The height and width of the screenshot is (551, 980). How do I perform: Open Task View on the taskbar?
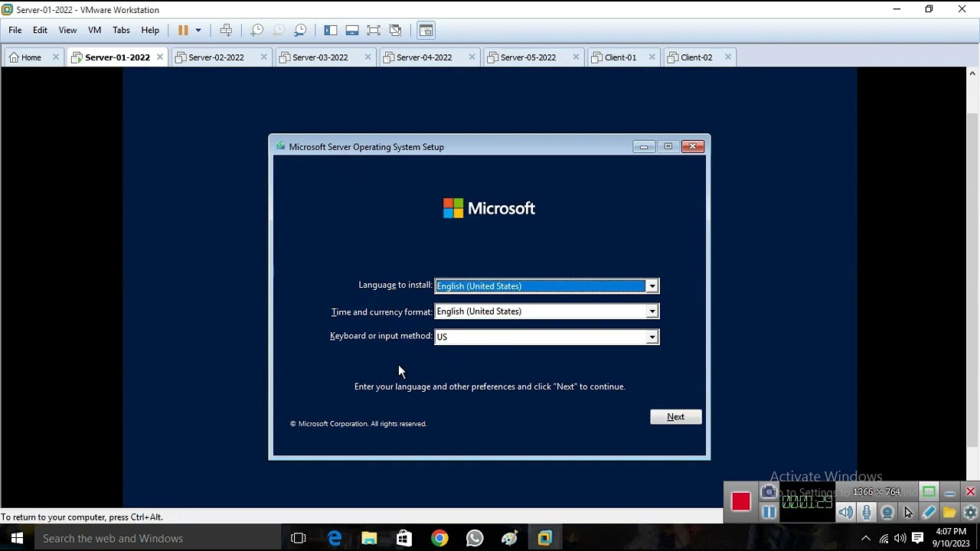coord(299,539)
